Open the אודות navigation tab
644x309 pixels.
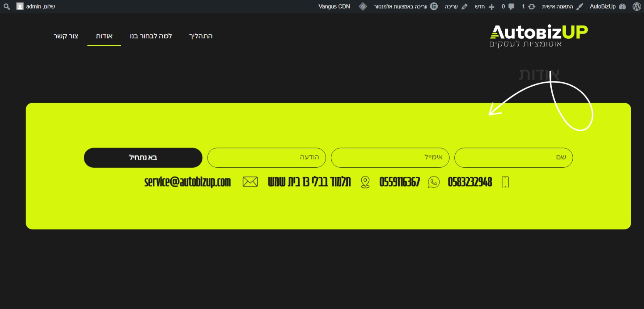[x=104, y=36]
